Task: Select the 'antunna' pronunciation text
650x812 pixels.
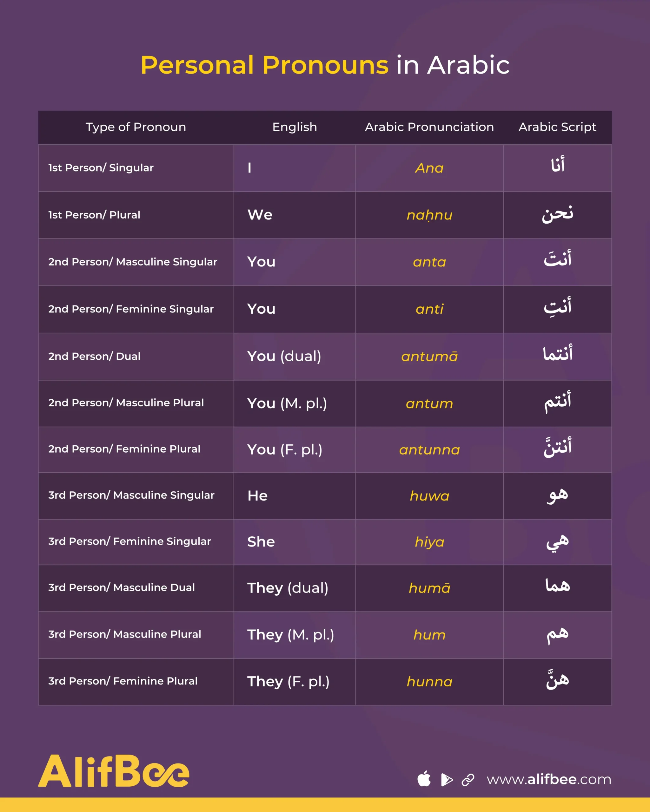Action: pyautogui.click(x=429, y=450)
